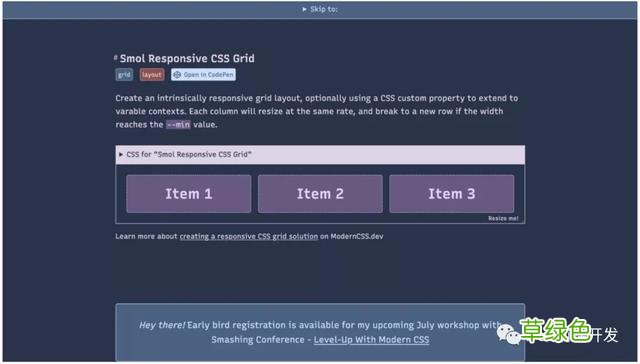The image size is (640, 364).
Task: Select the 'grid' tag
Action: [124, 75]
